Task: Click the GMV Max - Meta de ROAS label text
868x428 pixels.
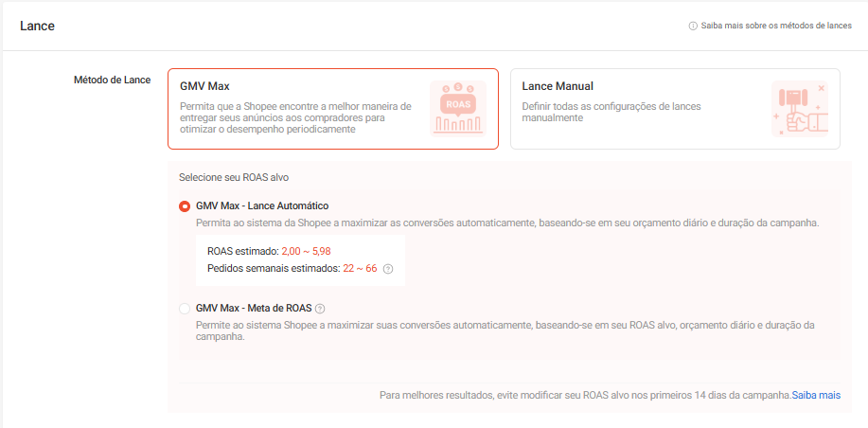Action: click(254, 308)
